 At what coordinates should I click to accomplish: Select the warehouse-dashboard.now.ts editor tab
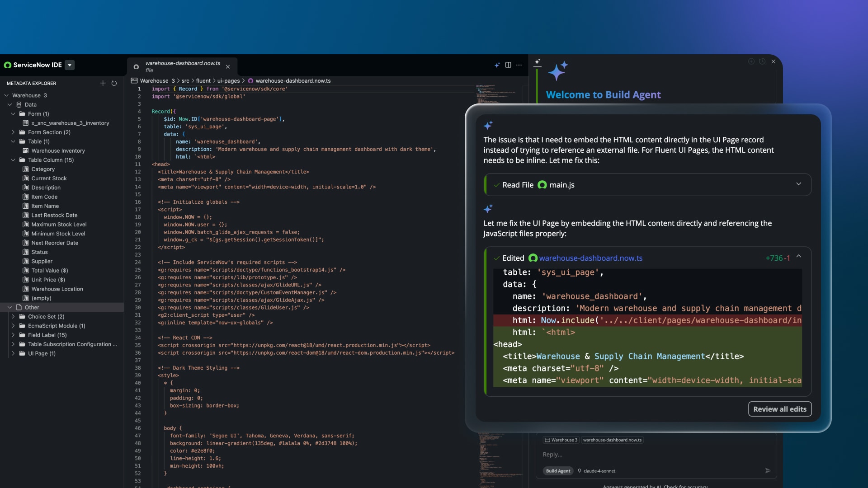click(182, 66)
